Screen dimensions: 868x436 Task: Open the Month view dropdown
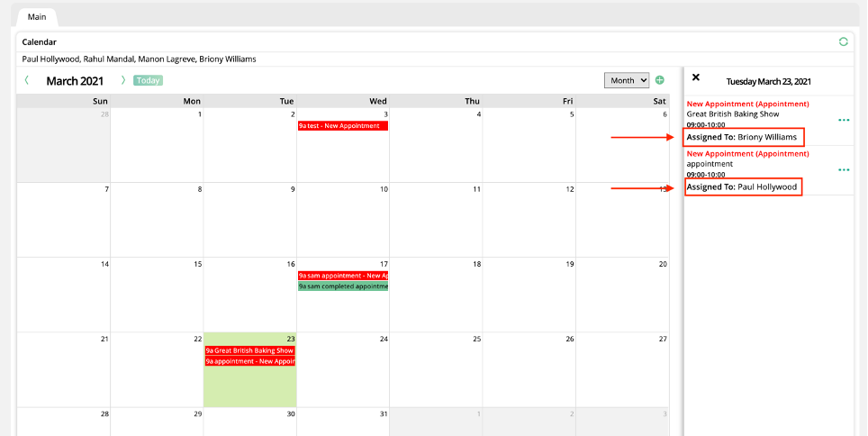point(626,80)
